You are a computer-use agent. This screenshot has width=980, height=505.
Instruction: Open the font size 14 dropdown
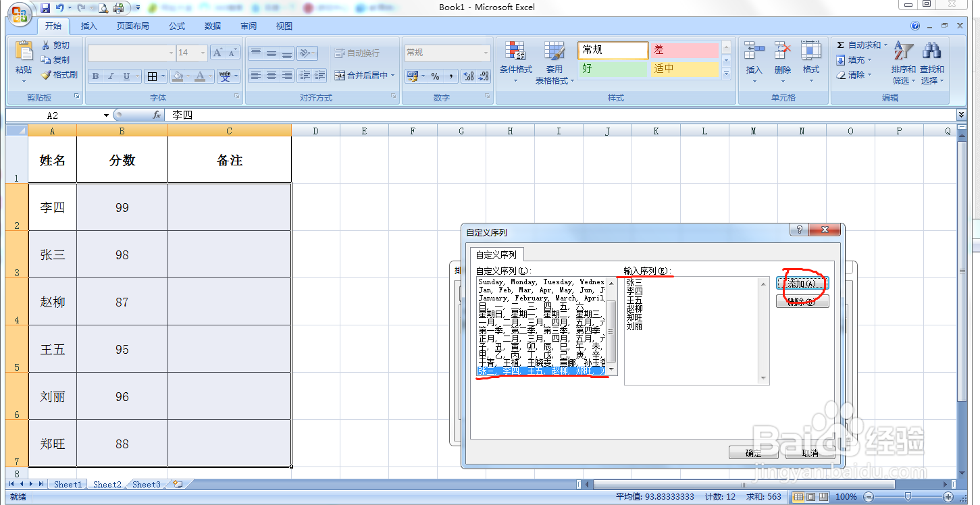coord(203,53)
